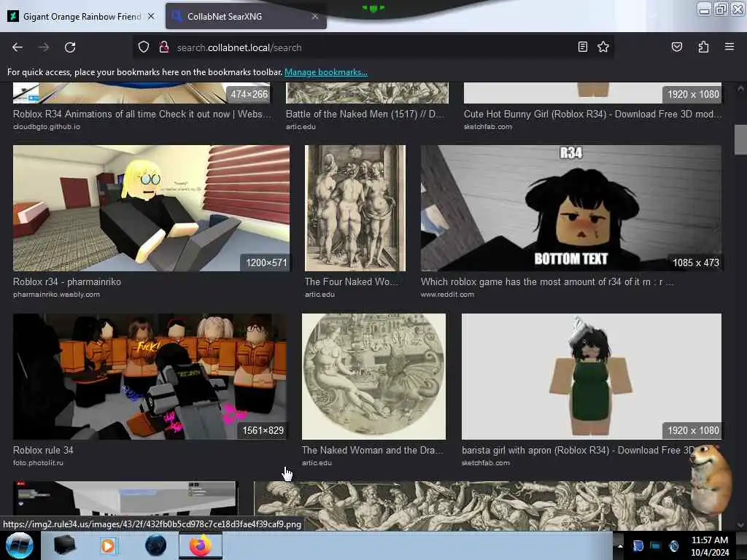Open the tracking protection shield icon
The image size is (747, 560).
[144, 47]
